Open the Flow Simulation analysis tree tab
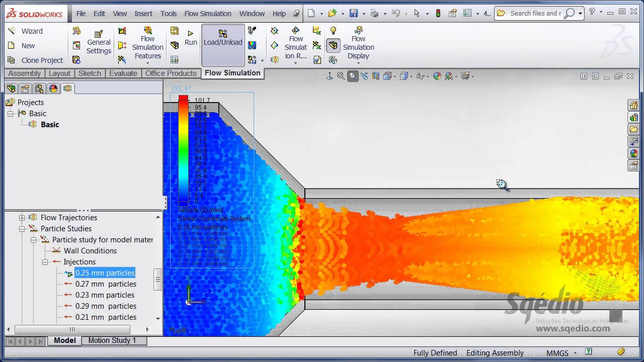Screen dimensions: 644x362 [67, 89]
